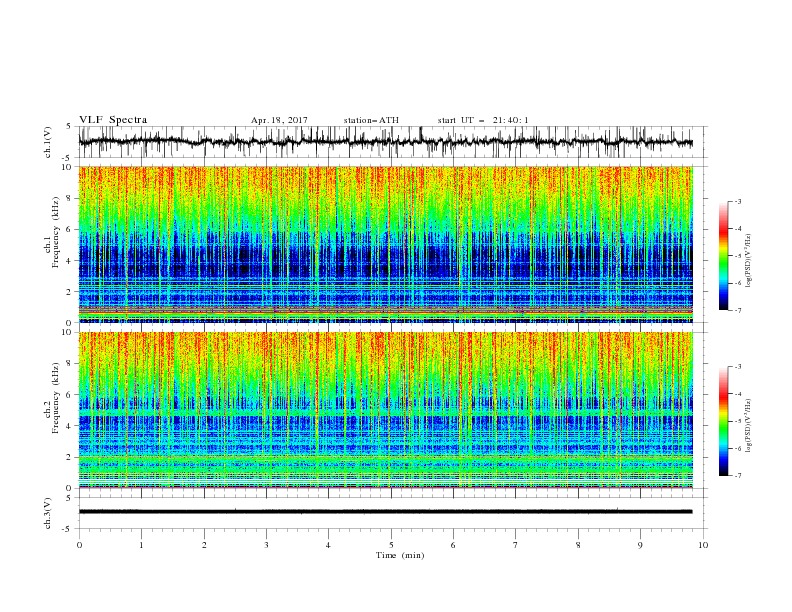Click the "ch.1(V)" waveform axis label
The image size is (792, 612).
coord(48,142)
